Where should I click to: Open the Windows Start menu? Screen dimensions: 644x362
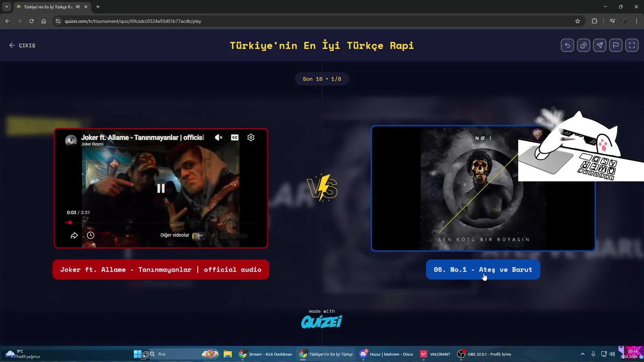click(137, 354)
